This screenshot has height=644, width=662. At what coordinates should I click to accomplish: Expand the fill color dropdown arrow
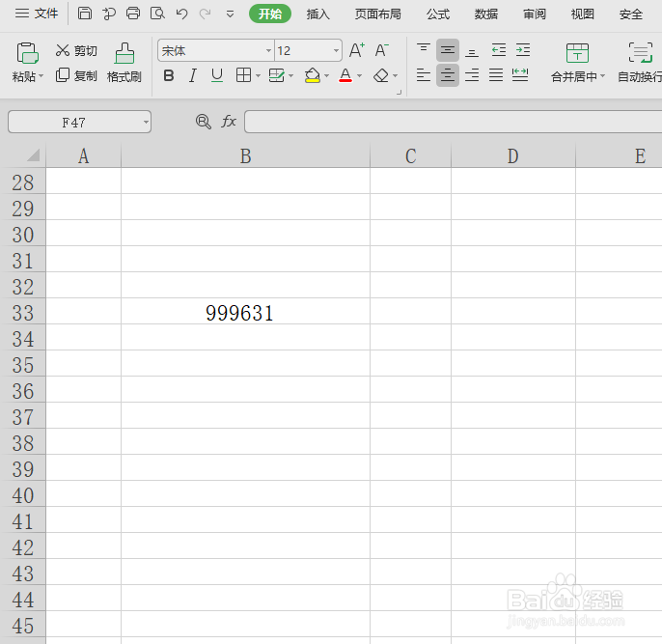(x=326, y=76)
